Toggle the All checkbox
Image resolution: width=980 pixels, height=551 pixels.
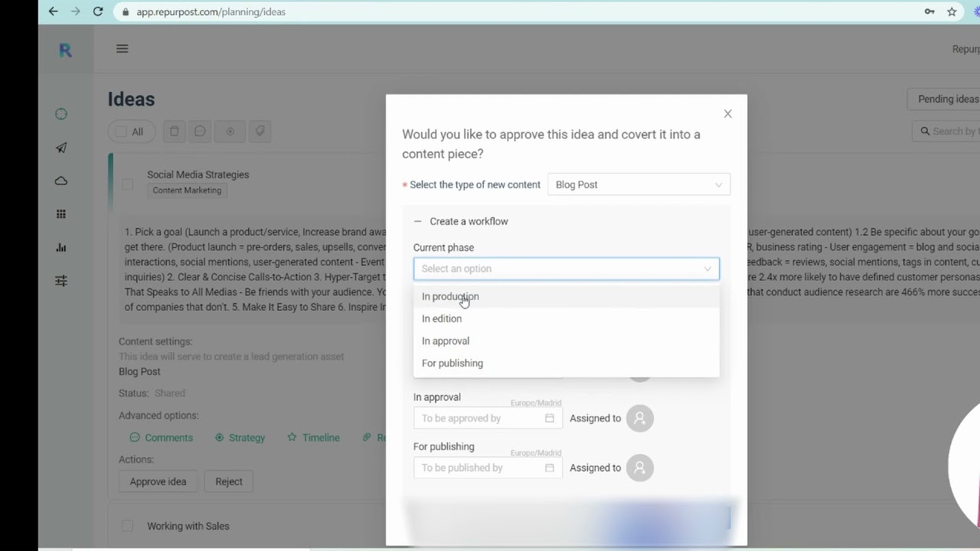(121, 132)
